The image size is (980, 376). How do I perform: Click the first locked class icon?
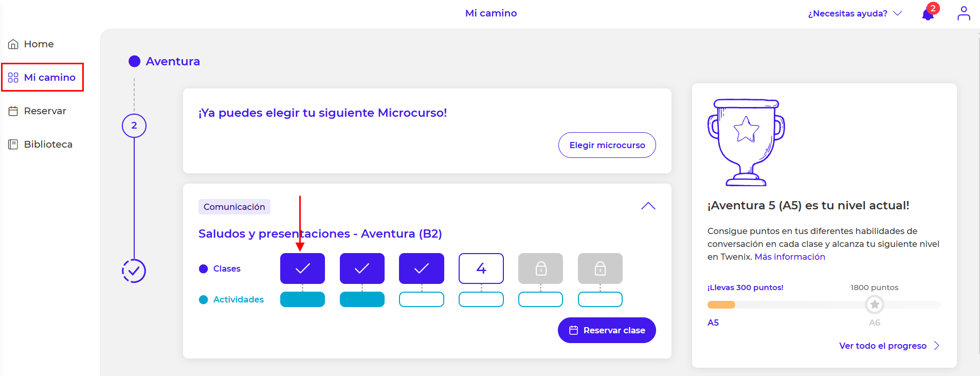tap(540, 268)
